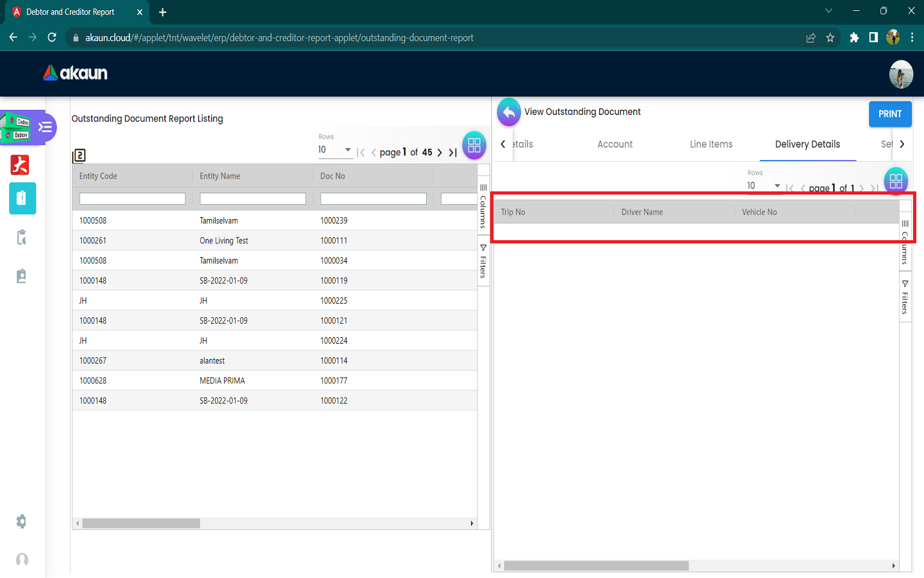Click the grid apps icon above delivery table
The width and height of the screenshot is (924, 578).
click(x=896, y=181)
